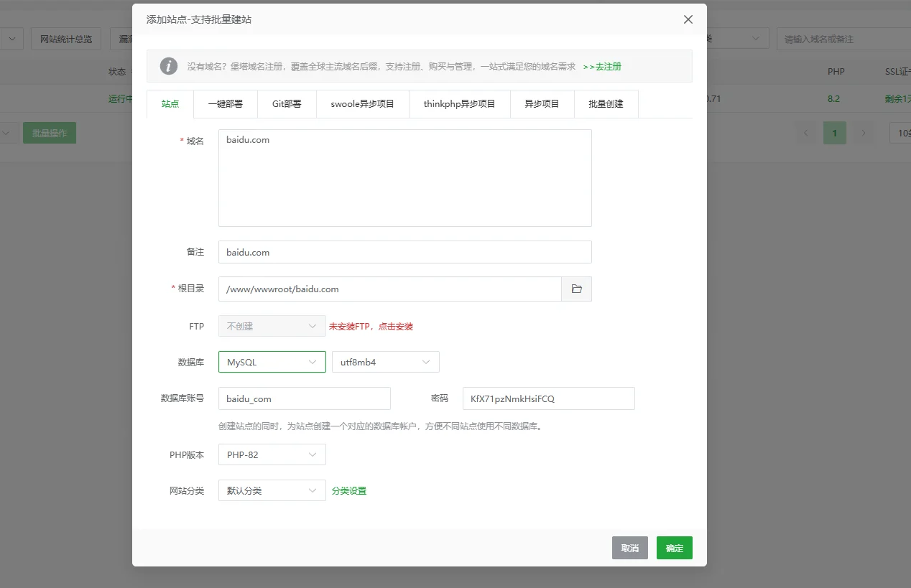Go to next page arrow in background
The image size is (911, 588).
pos(864,133)
